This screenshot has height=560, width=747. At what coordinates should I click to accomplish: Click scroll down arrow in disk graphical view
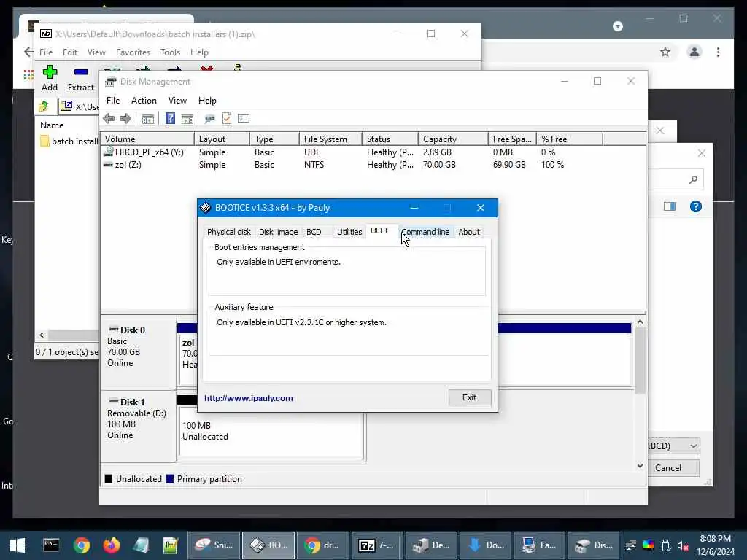[640, 466]
